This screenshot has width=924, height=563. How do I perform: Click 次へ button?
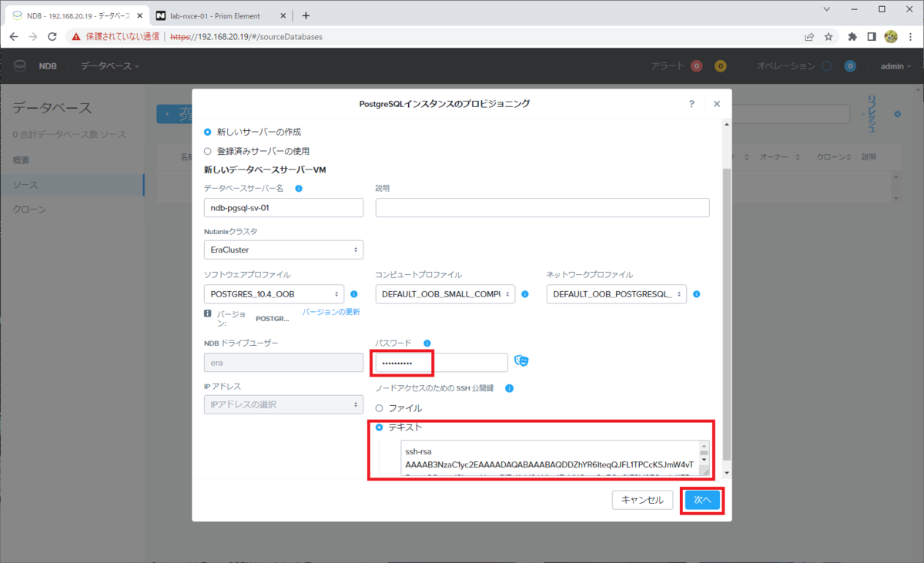703,500
